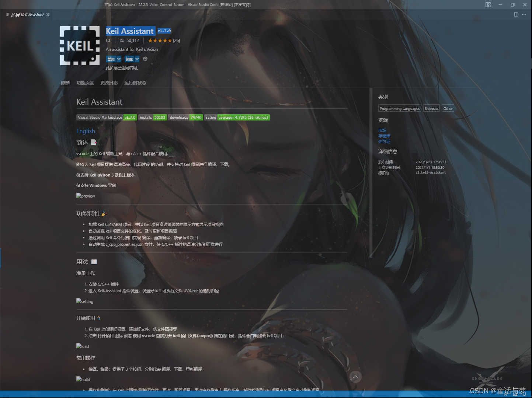
Task: Select the Snippets category tag
Action: [x=431, y=108]
